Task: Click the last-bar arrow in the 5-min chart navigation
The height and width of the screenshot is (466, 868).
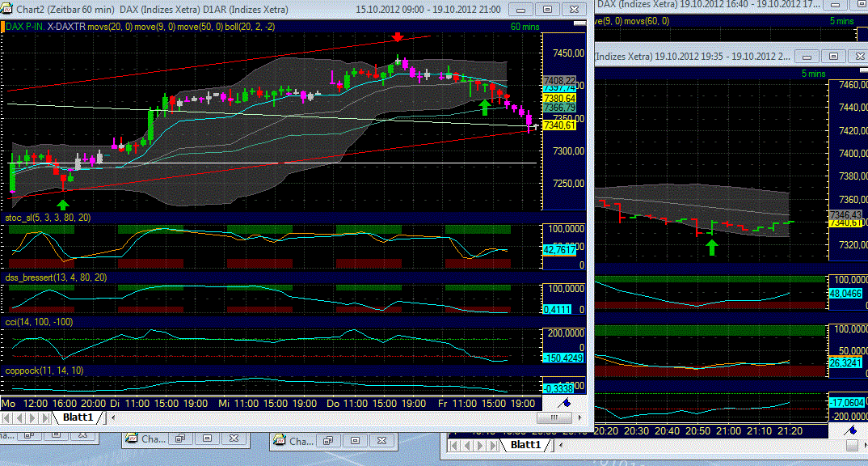Action: 493,445
